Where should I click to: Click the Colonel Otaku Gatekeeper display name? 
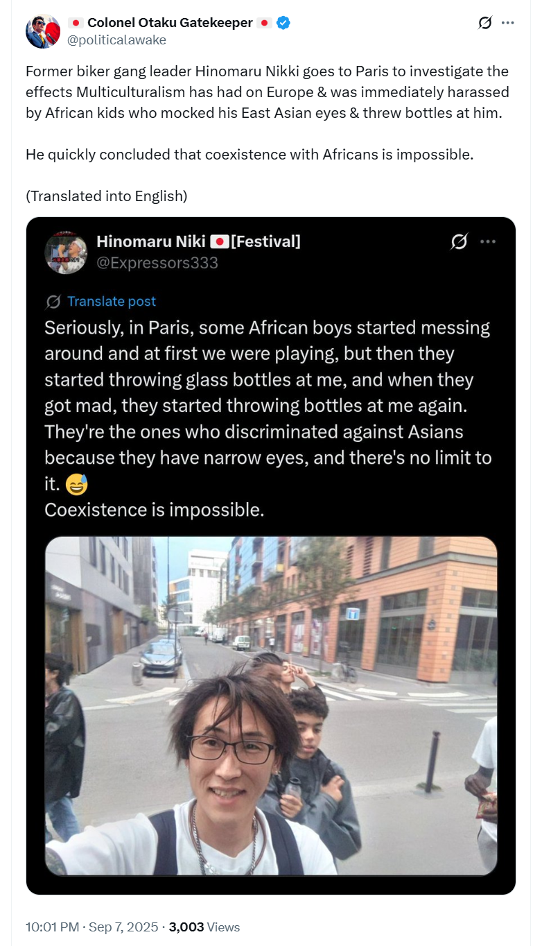coord(169,23)
